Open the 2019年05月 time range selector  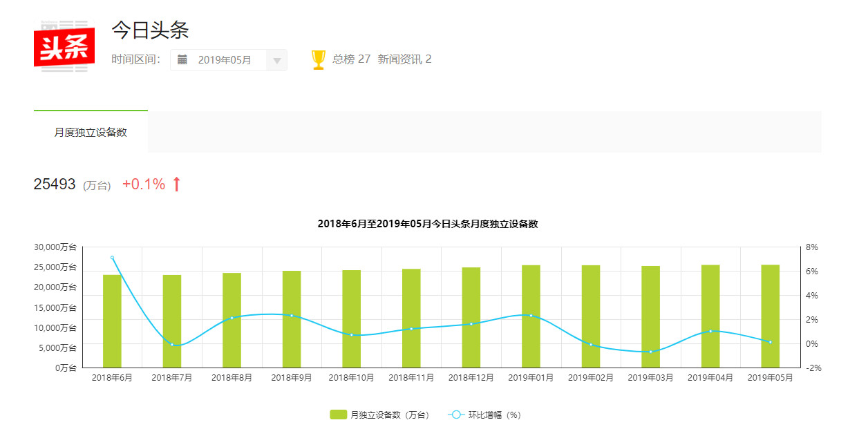tap(229, 60)
